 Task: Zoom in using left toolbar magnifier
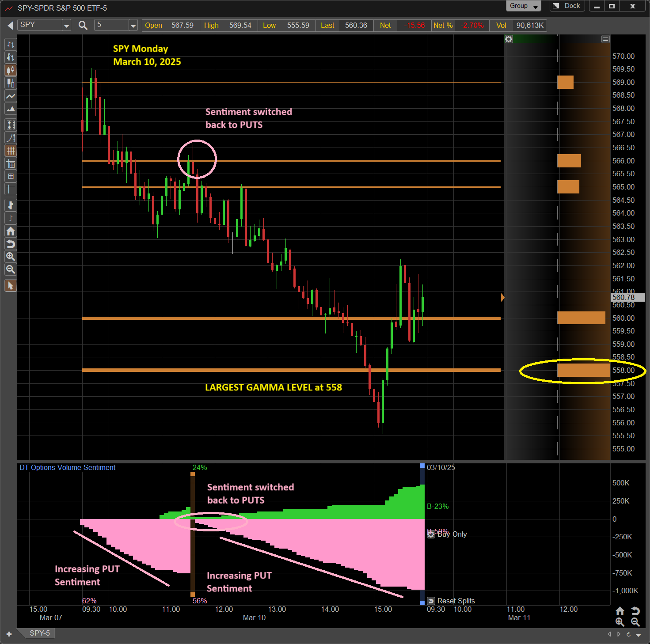coord(11,257)
